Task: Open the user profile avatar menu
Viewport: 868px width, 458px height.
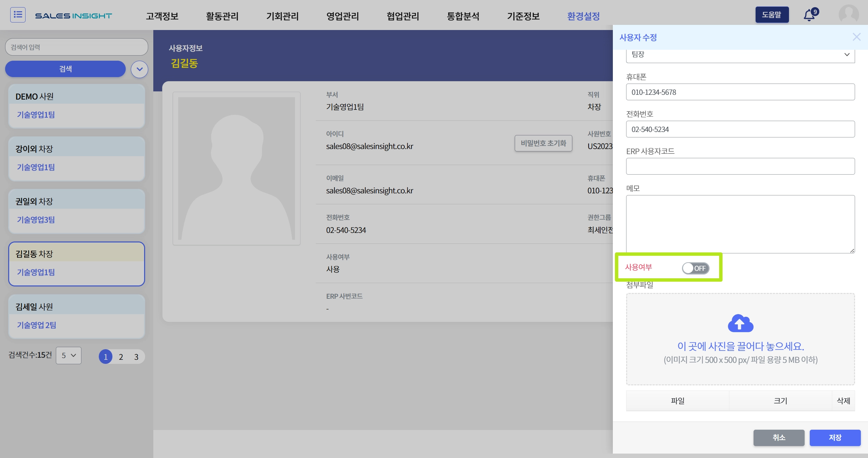Action: pyautogui.click(x=849, y=15)
